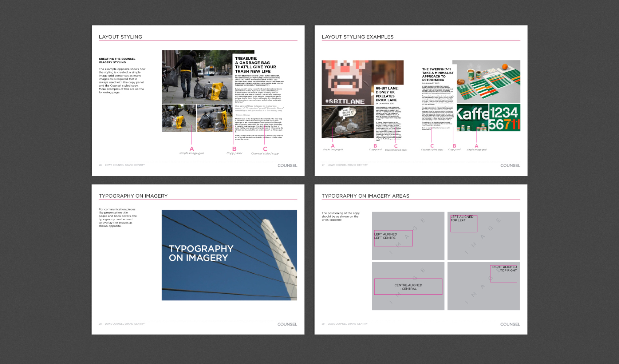The width and height of the screenshot is (619, 364).
Task: Click the large garbage bag street photo
Action: [x=197, y=77]
